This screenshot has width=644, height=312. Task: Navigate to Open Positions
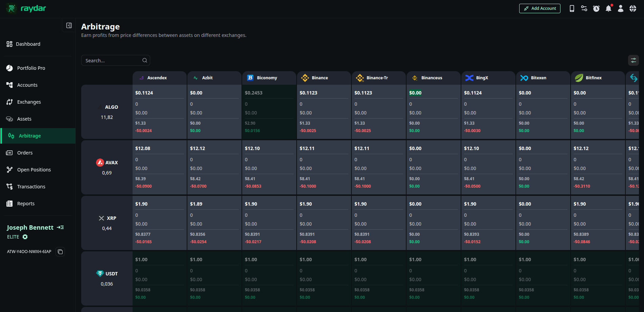click(34, 169)
